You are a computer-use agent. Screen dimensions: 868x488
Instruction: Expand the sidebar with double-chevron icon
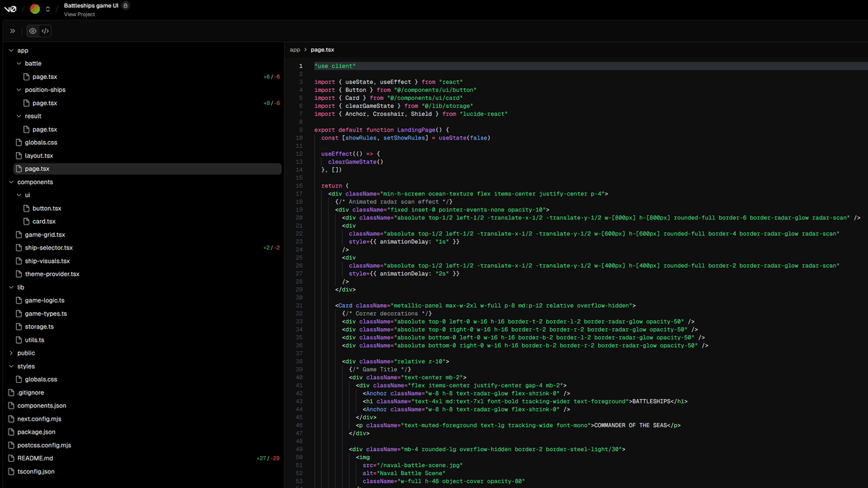[x=12, y=31]
